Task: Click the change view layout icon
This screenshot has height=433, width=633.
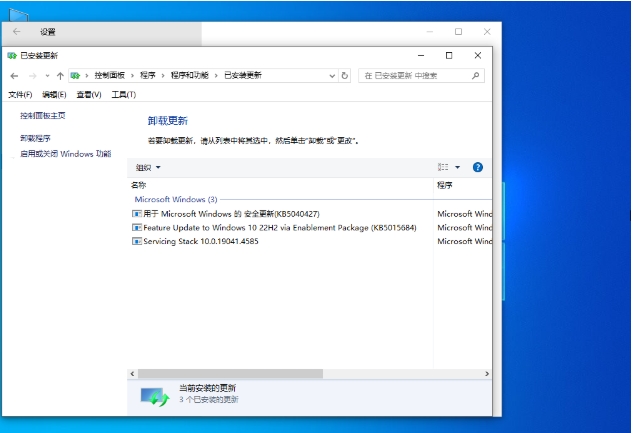Action: click(x=443, y=167)
